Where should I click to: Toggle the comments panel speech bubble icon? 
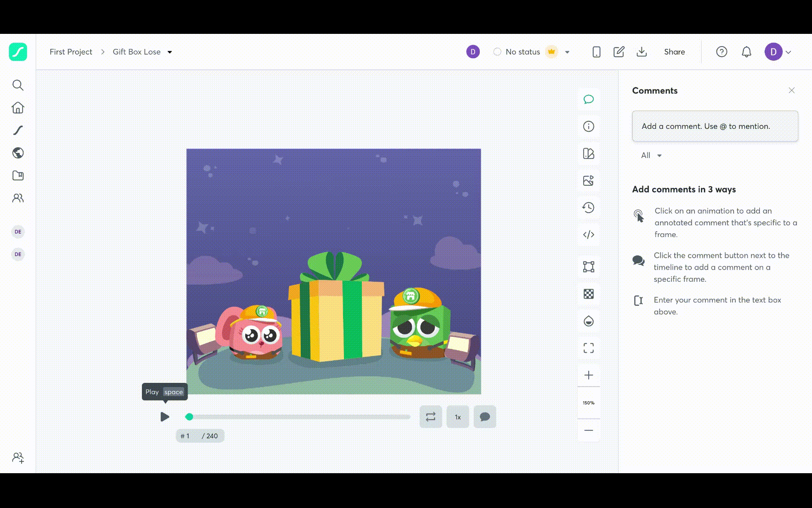coord(589,99)
